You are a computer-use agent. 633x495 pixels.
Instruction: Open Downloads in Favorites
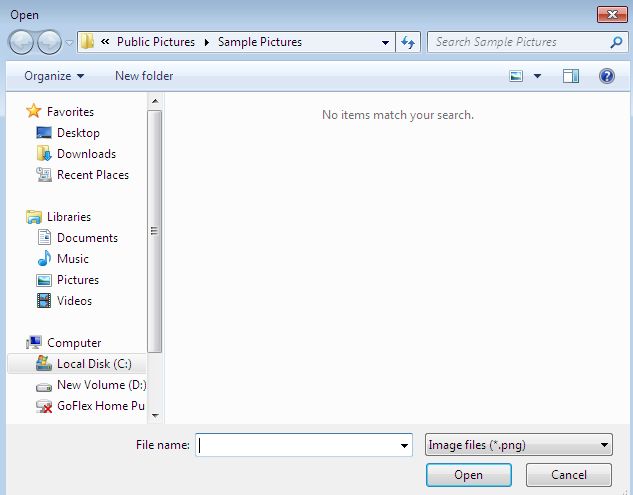click(x=86, y=154)
